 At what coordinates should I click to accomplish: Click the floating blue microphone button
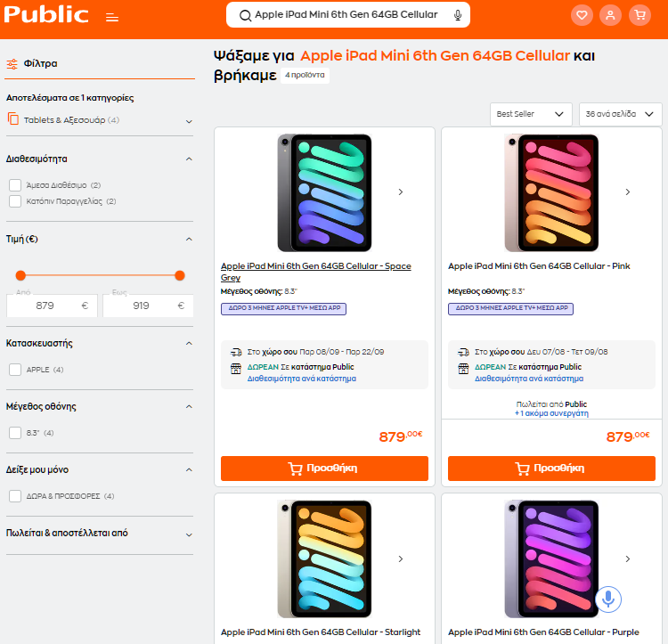pyautogui.click(x=608, y=599)
